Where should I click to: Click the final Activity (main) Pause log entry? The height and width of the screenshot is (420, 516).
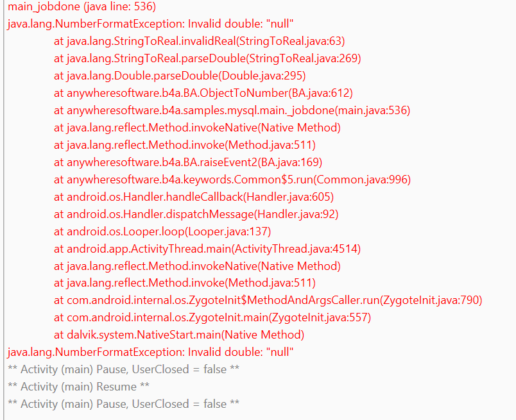click(x=123, y=404)
